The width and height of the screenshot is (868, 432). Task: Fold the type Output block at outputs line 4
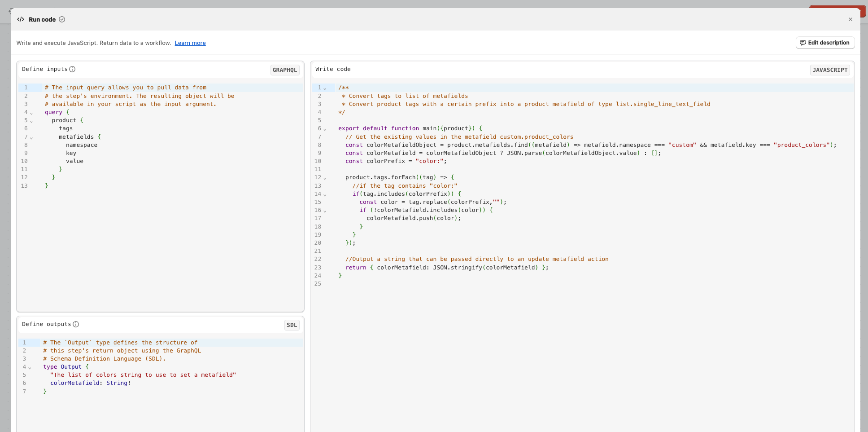coord(30,367)
